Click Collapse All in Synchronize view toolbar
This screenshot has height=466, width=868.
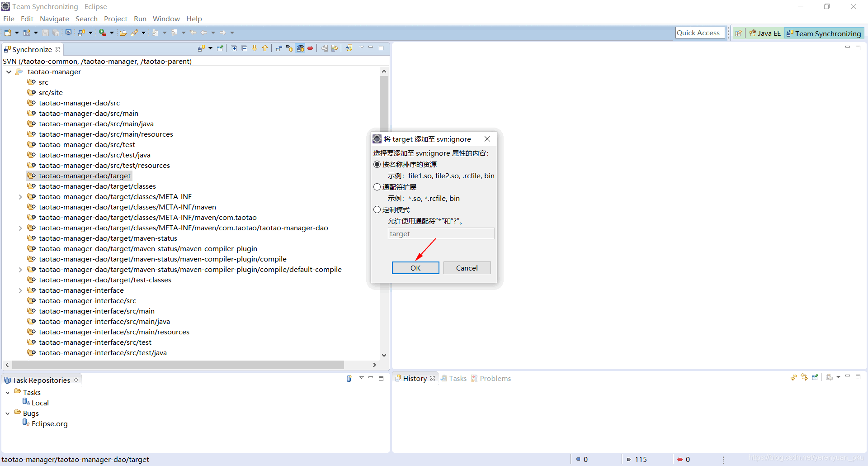[245, 48]
